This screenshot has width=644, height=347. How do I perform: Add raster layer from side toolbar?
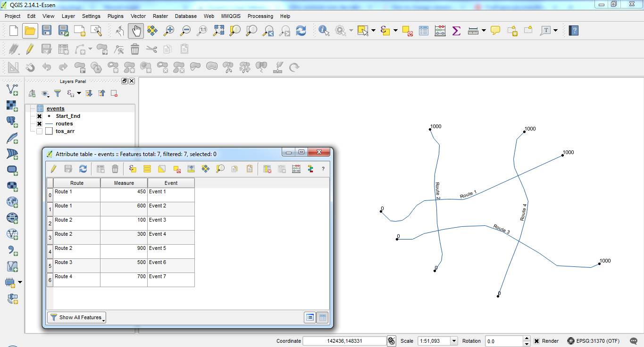click(12, 106)
